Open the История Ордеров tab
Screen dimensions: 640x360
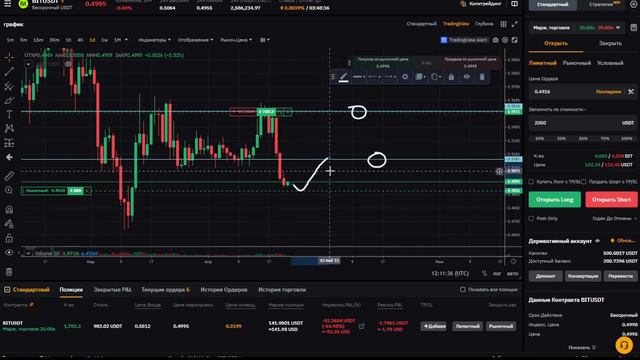click(x=224, y=289)
